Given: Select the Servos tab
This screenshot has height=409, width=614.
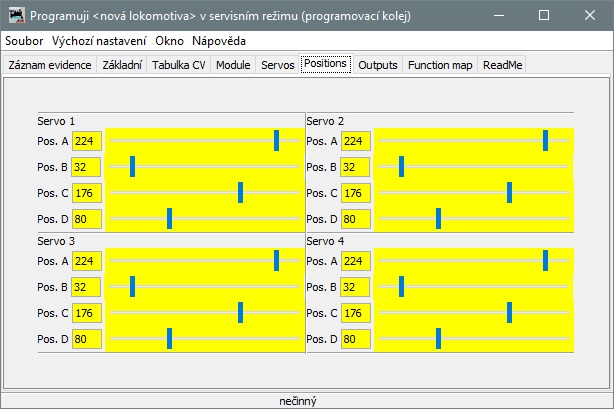Looking at the screenshot, I should [x=277, y=65].
